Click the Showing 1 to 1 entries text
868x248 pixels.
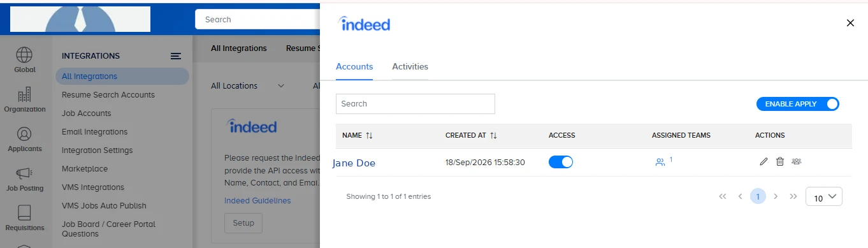pyautogui.click(x=389, y=196)
